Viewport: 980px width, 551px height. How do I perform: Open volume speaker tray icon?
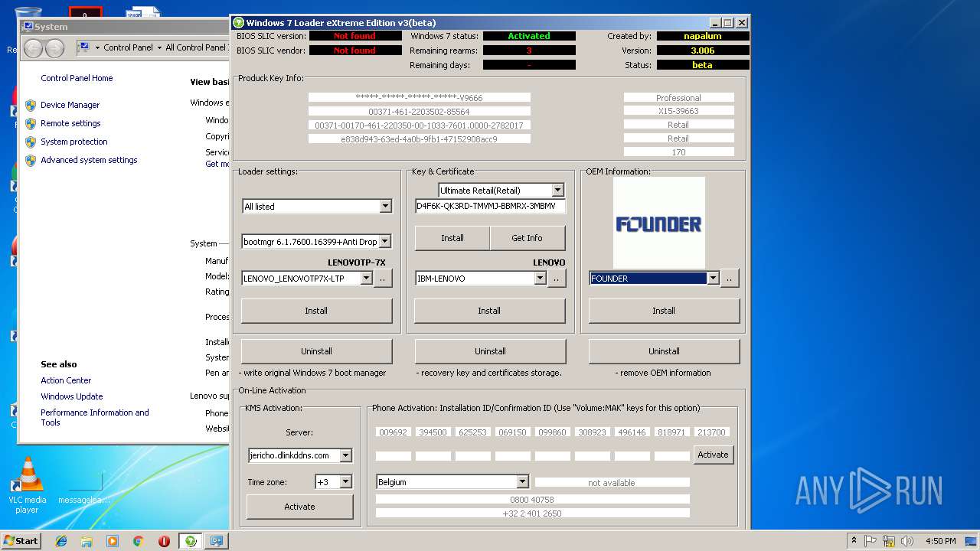(907, 541)
